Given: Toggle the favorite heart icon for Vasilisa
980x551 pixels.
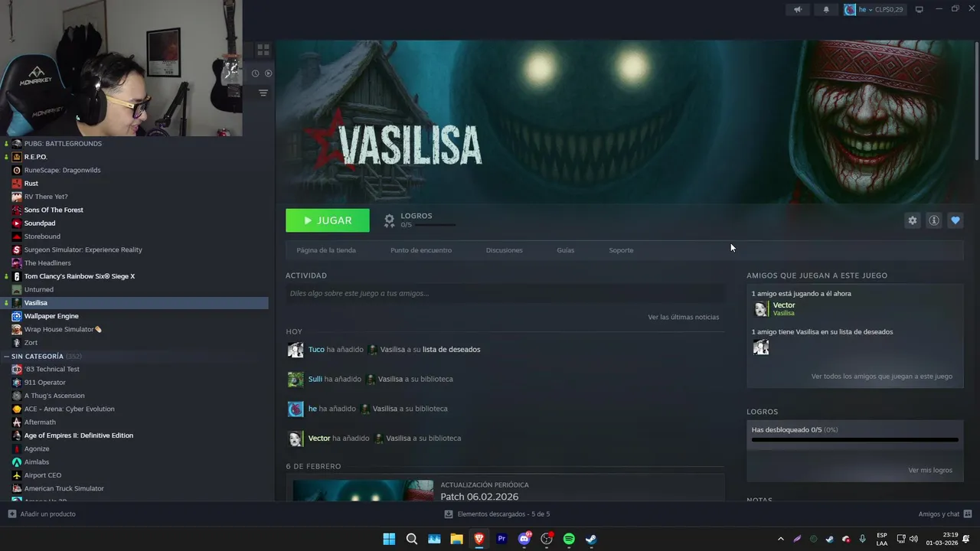Looking at the screenshot, I should click(955, 220).
